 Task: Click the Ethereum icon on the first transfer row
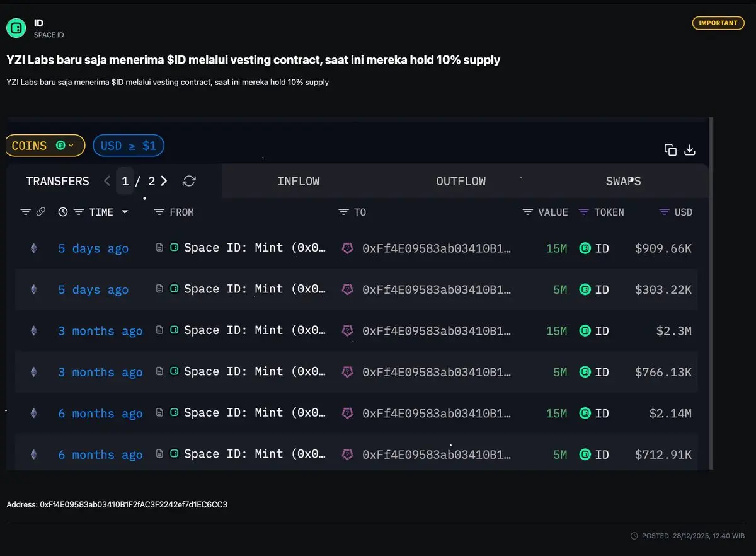coord(34,248)
